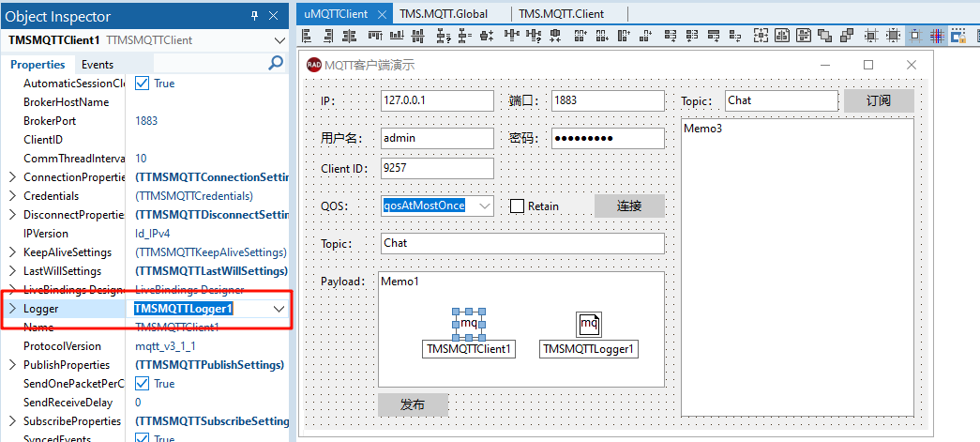Click the send to back toolbar icon
The height and width of the screenshot is (442, 980).
point(847,36)
